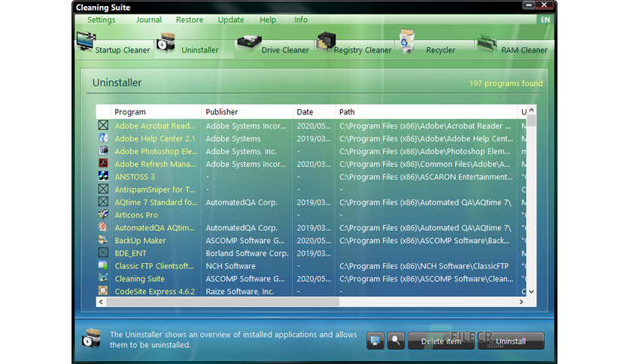Click the Adobe Photoshop Elements row icon

(103, 150)
